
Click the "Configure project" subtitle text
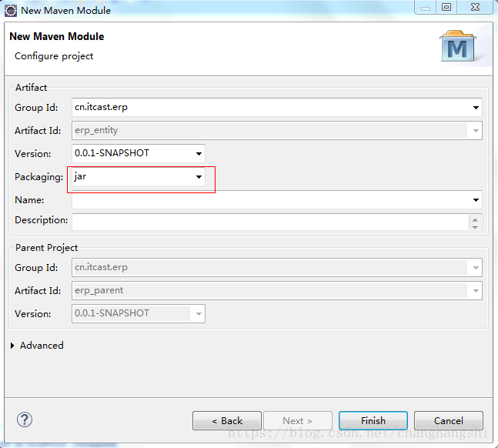click(54, 56)
